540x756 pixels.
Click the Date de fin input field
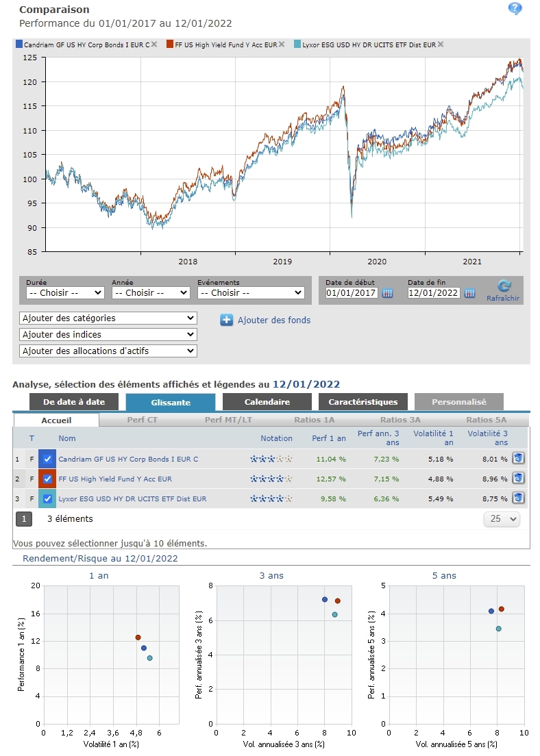(x=432, y=293)
